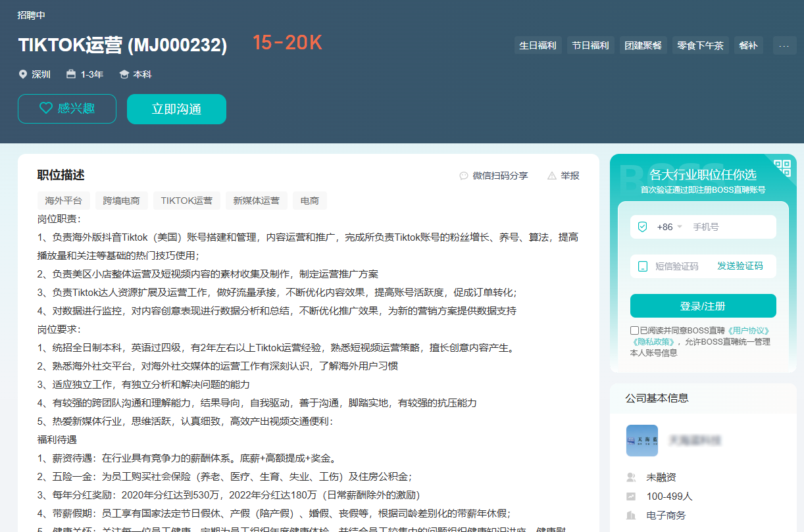This screenshot has width=804, height=532.
Task: Click the 招聘中 status label
Action: tap(31, 15)
